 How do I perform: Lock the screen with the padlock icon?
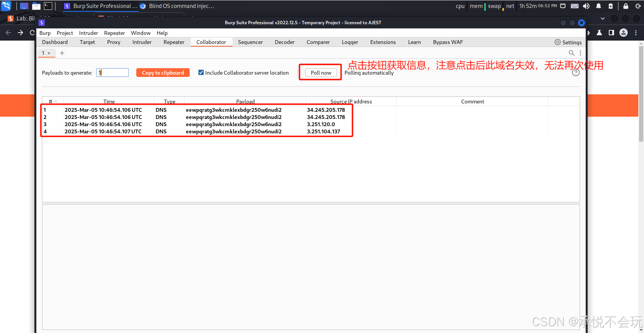[626, 6]
